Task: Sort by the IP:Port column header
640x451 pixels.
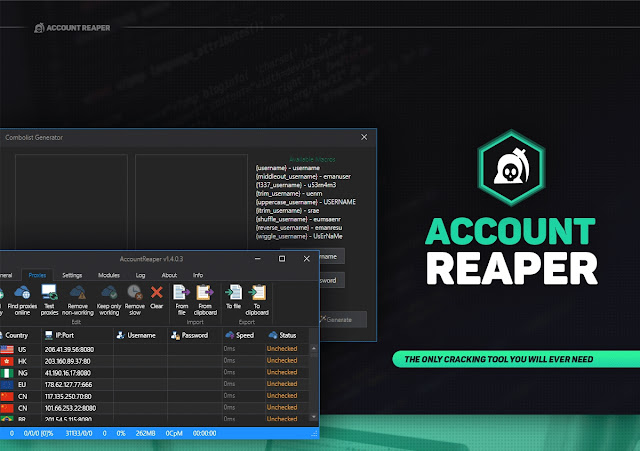Action: coord(64,335)
